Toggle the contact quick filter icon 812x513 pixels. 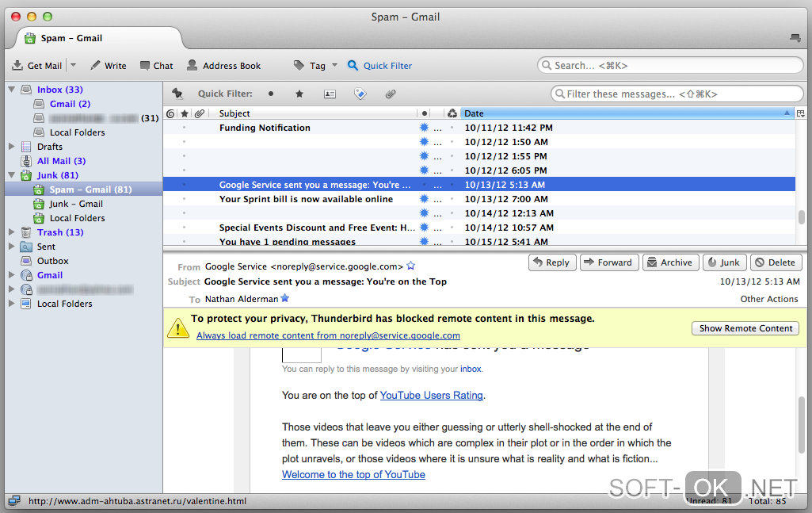(330, 94)
